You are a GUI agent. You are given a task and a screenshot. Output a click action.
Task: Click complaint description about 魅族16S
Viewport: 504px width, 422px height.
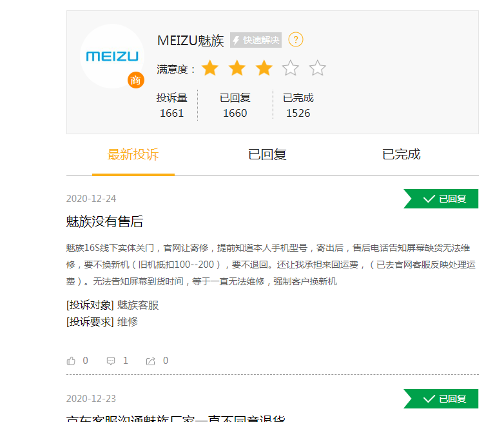click(271, 265)
